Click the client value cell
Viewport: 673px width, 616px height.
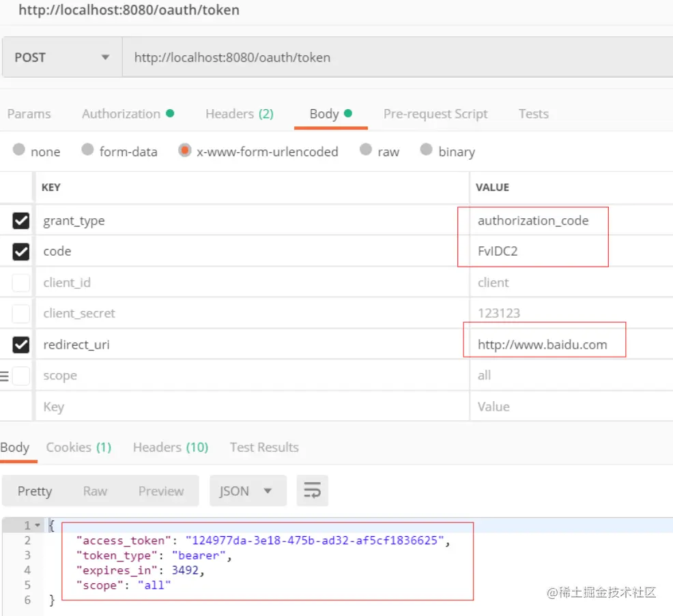[571, 282]
